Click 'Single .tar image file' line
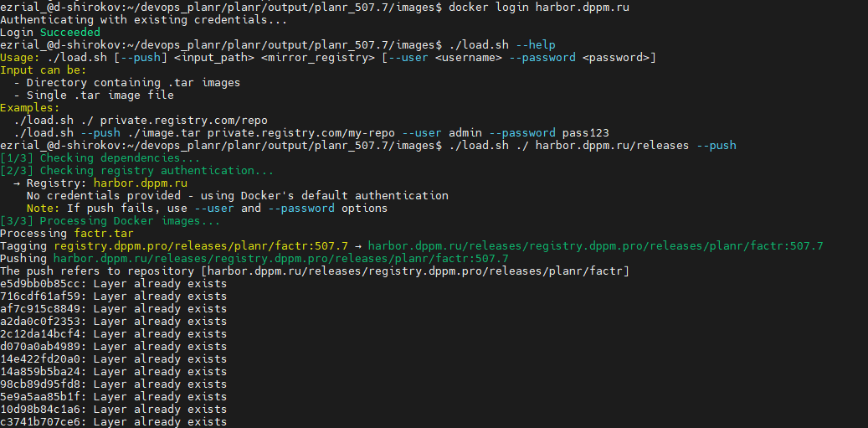The image size is (868, 428). coord(100,95)
